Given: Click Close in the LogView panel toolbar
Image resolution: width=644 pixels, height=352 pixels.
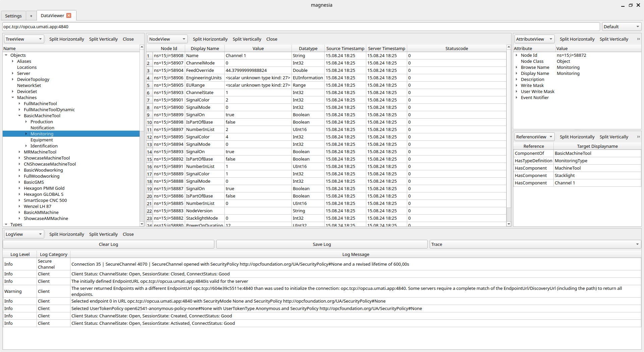Looking at the screenshot, I should point(128,234).
